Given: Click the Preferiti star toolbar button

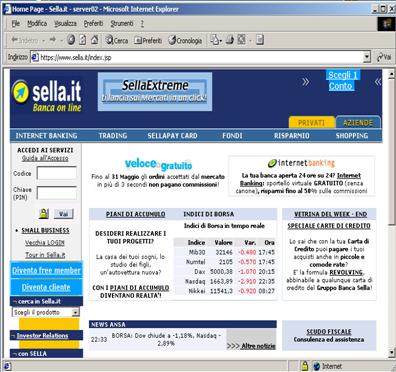Looking at the screenshot, I should pyautogui.click(x=148, y=40).
